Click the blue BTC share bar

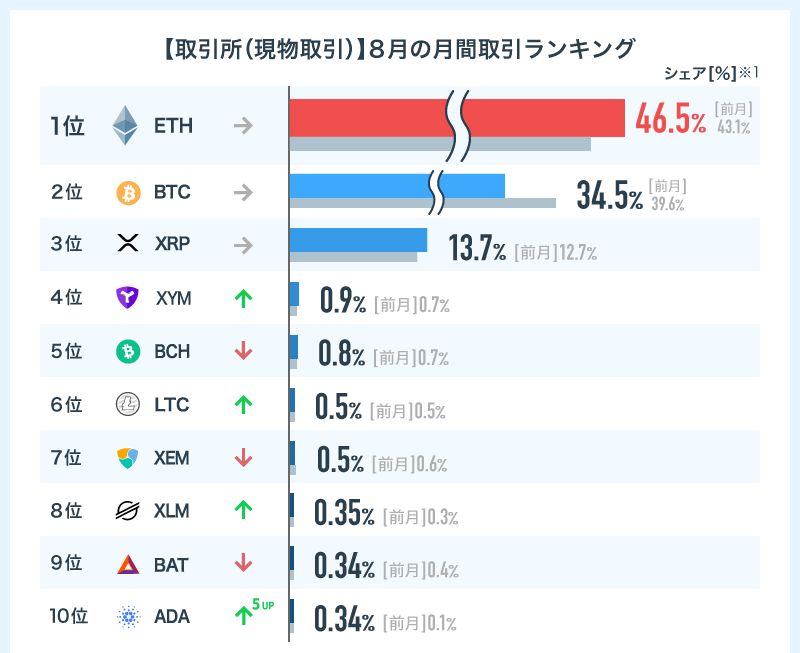coord(360,186)
